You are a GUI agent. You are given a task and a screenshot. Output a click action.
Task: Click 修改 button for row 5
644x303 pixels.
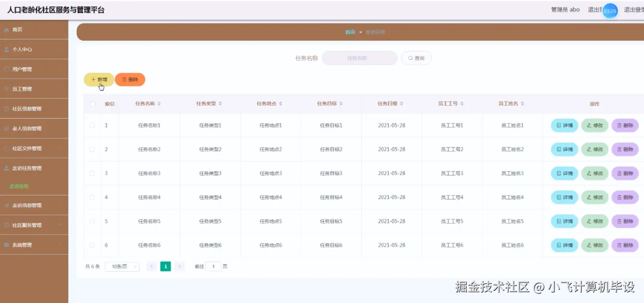pyautogui.click(x=595, y=221)
